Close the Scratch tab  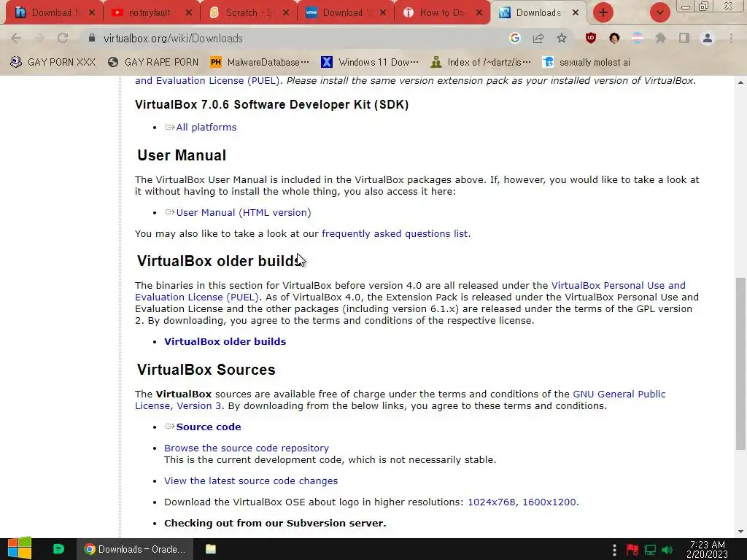pyautogui.click(x=286, y=13)
